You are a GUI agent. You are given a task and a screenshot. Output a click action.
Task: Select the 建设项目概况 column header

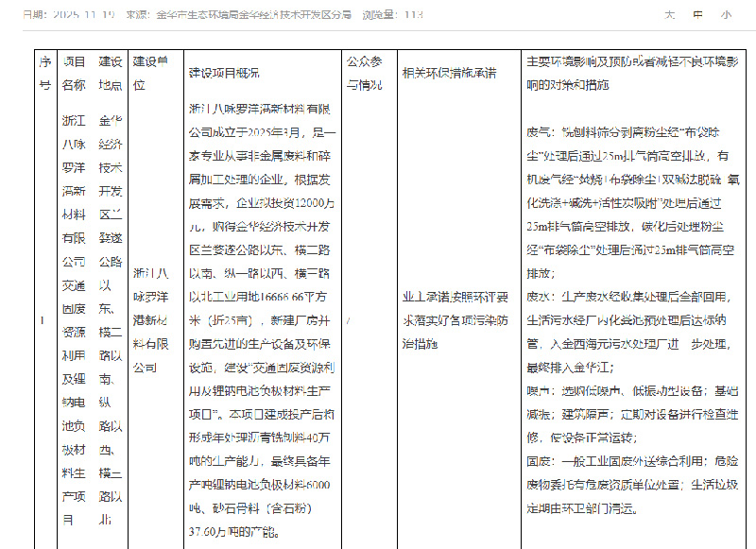[224, 73]
